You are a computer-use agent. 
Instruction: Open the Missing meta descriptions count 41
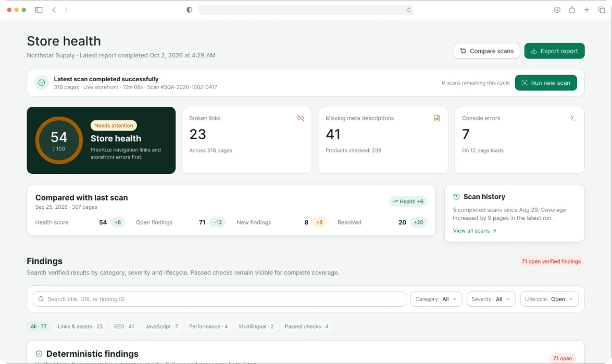coord(333,134)
